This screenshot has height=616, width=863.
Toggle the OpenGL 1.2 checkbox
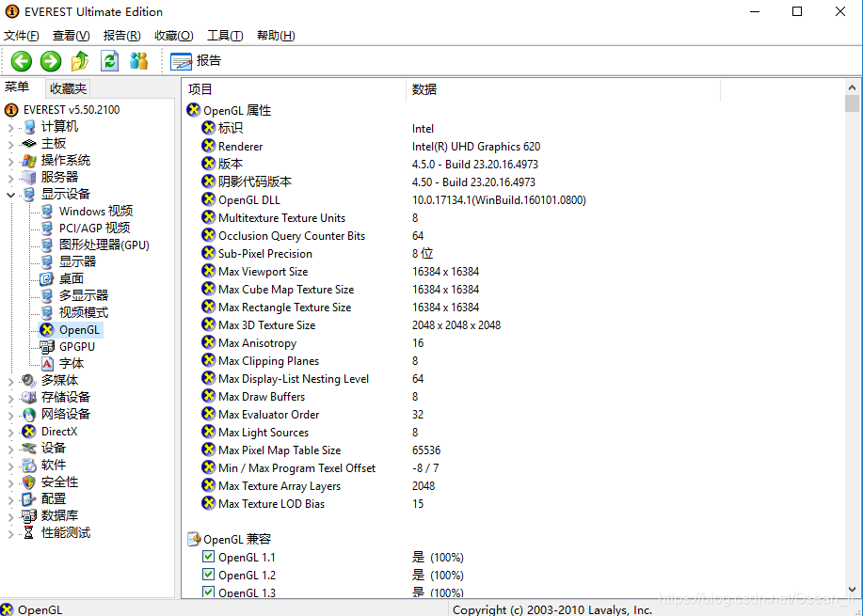coord(208,575)
